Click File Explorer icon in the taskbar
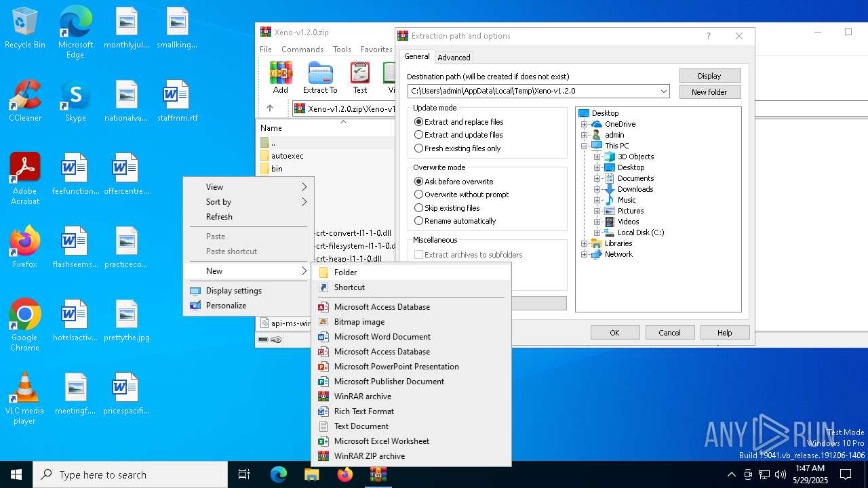The image size is (868, 488). point(311,474)
